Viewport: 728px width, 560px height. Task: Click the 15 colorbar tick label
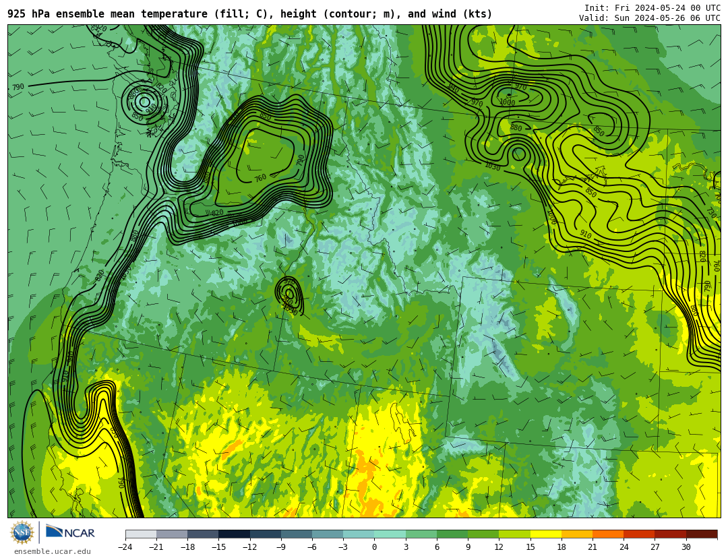pos(530,547)
